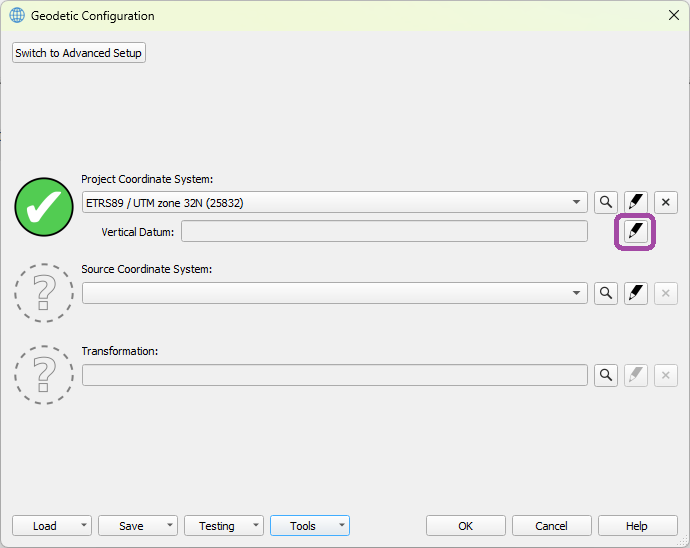Click the Transformation question mark icon
690x548 pixels.
tap(44, 375)
